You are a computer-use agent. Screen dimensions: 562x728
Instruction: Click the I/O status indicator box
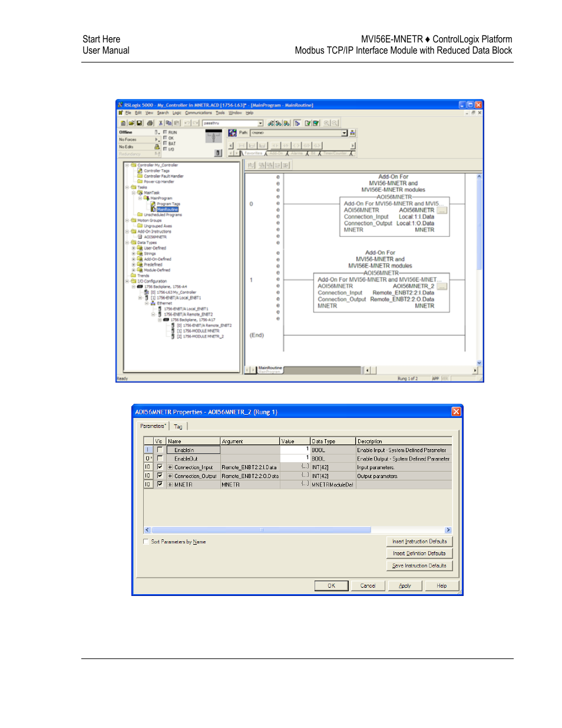click(165, 149)
